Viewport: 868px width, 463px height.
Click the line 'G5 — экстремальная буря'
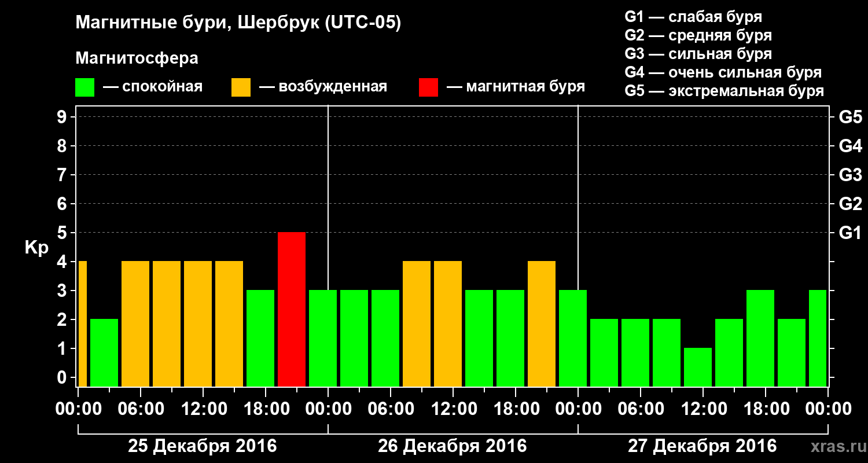(x=724, y=91)
